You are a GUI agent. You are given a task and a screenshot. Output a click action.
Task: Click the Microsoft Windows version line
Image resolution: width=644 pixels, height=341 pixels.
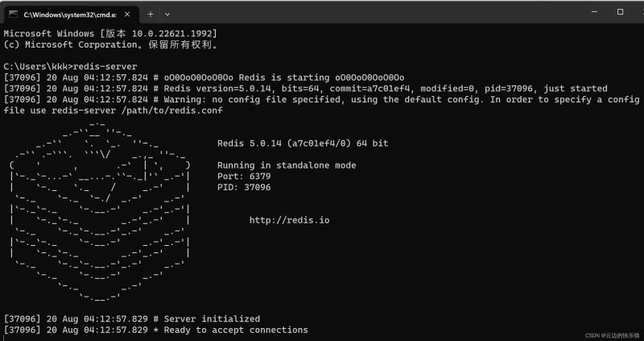pos(110,33)
